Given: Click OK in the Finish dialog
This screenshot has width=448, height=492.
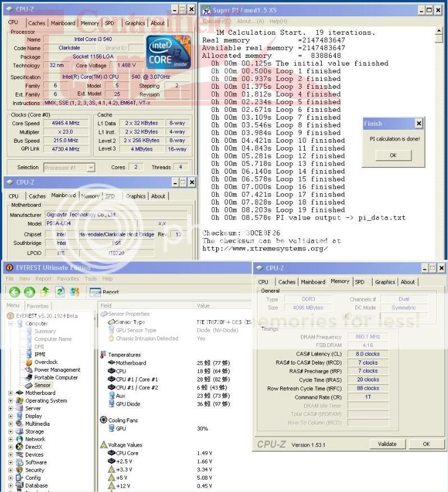Looking at the screenshot, I should click(393, 156).
